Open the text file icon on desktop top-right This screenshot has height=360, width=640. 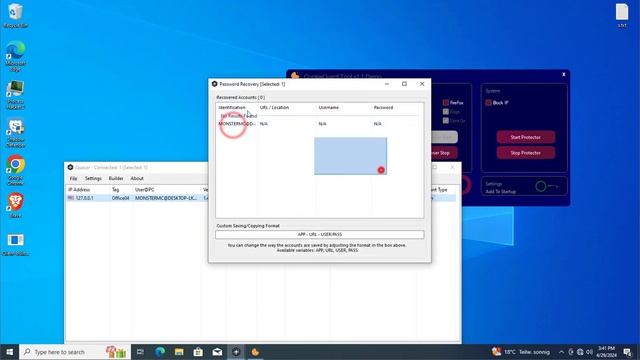(622, 15)
